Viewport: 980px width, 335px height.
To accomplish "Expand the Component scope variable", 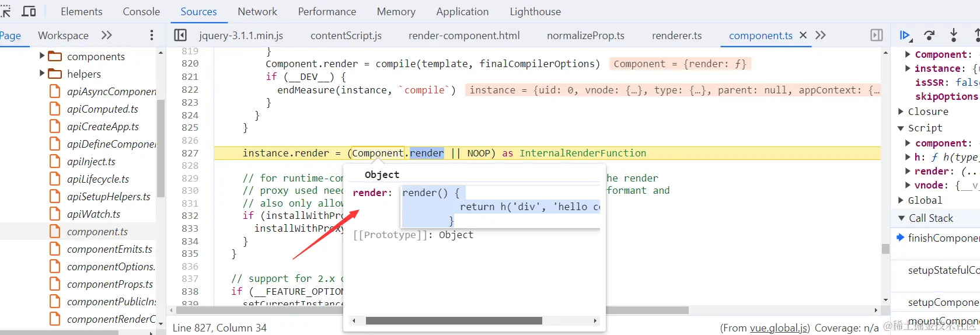I will (908, 54).
